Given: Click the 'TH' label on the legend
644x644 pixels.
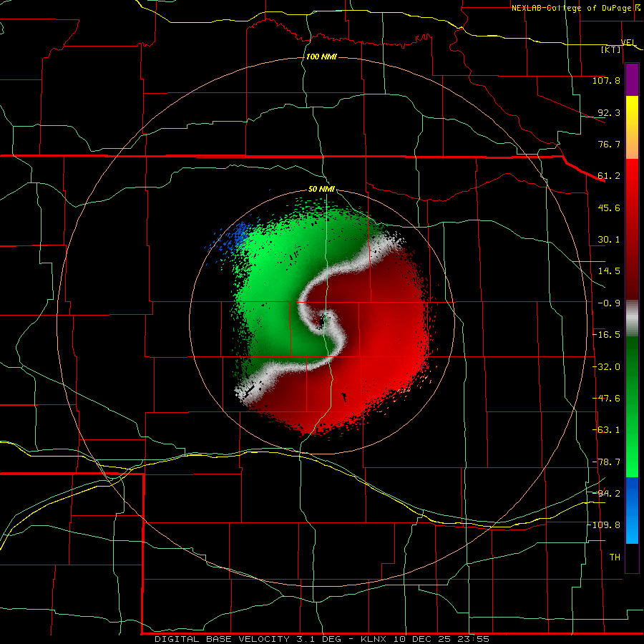Looking at the screenshot, I should 615,557.
